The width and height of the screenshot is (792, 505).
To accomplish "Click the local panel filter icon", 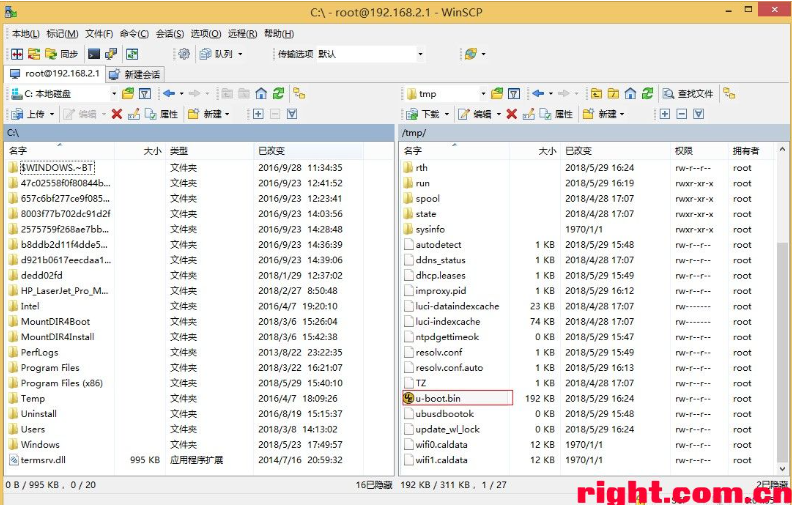I will (145, 93).
